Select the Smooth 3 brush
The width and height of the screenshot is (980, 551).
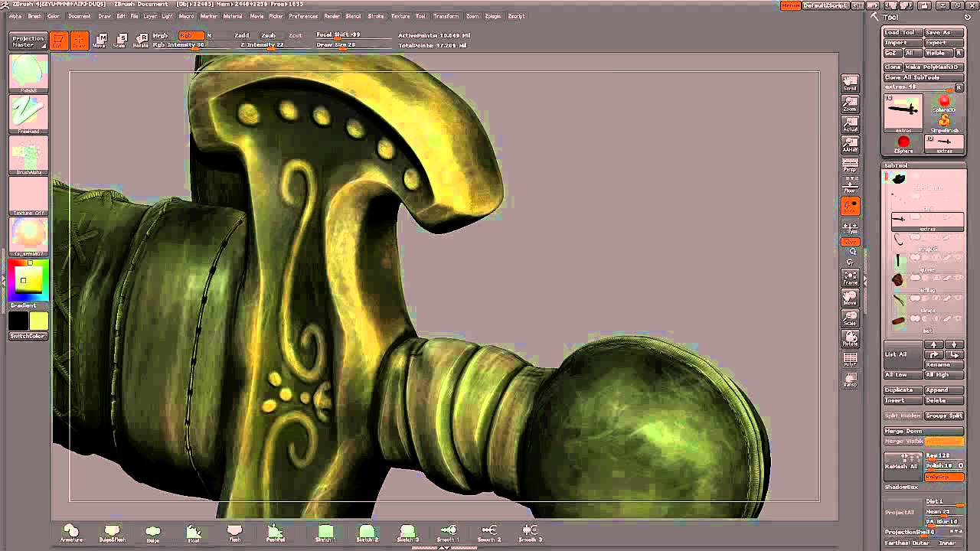(530, 533)
